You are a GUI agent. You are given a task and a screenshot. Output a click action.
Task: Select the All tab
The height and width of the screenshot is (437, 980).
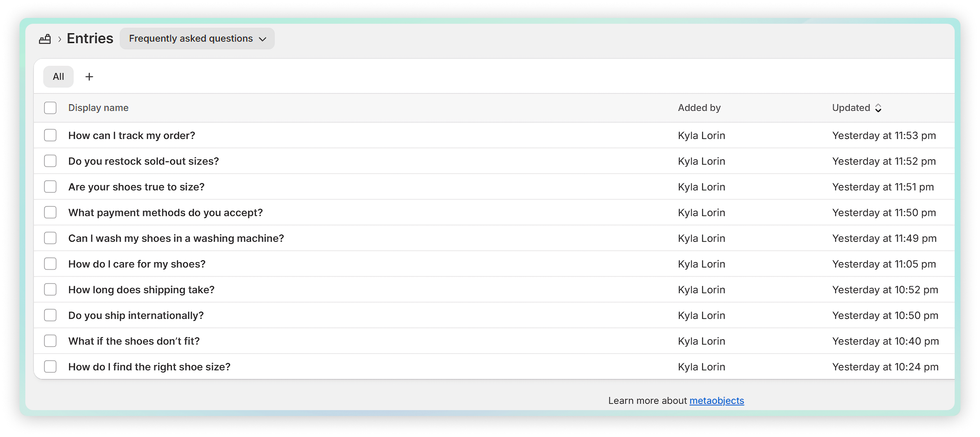pos(58,77)
